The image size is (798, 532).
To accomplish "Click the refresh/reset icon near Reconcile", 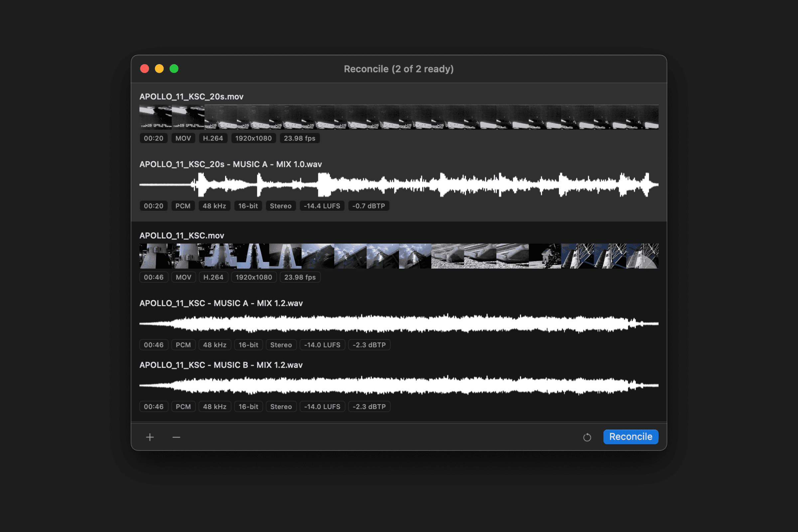I will [587, 437].
